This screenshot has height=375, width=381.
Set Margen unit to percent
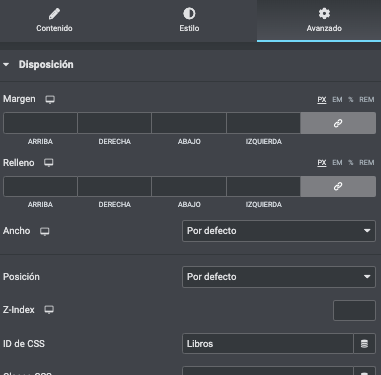[351, 100]
